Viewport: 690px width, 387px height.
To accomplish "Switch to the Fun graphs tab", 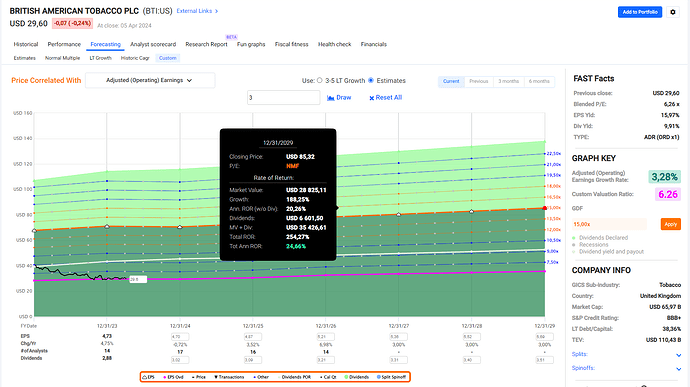I will (251, 44).
